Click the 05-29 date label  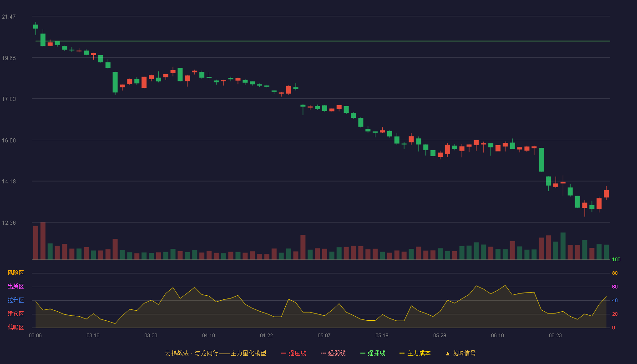point(440,335)
